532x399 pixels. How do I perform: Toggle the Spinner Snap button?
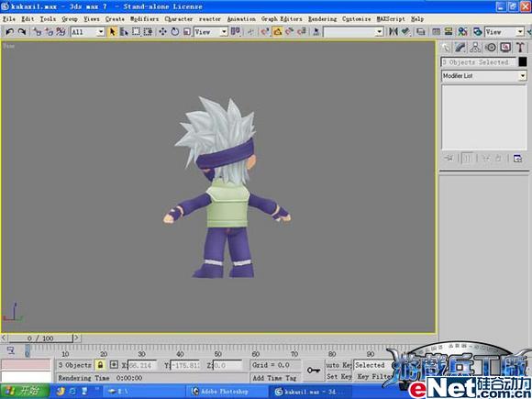coord(302,32)
